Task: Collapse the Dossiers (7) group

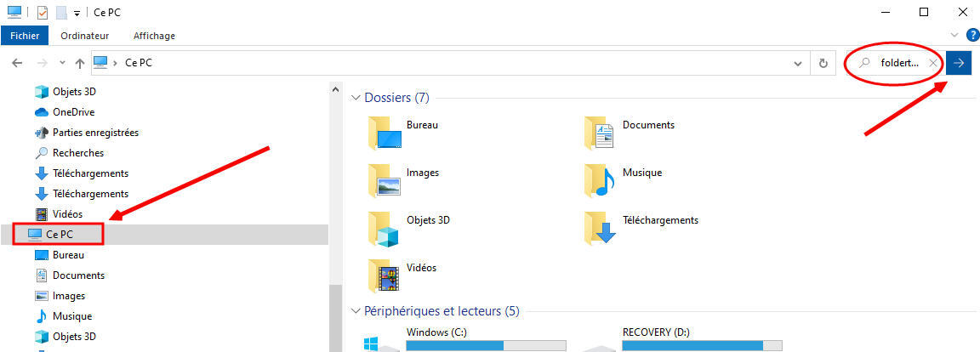Action: point(356,98)
